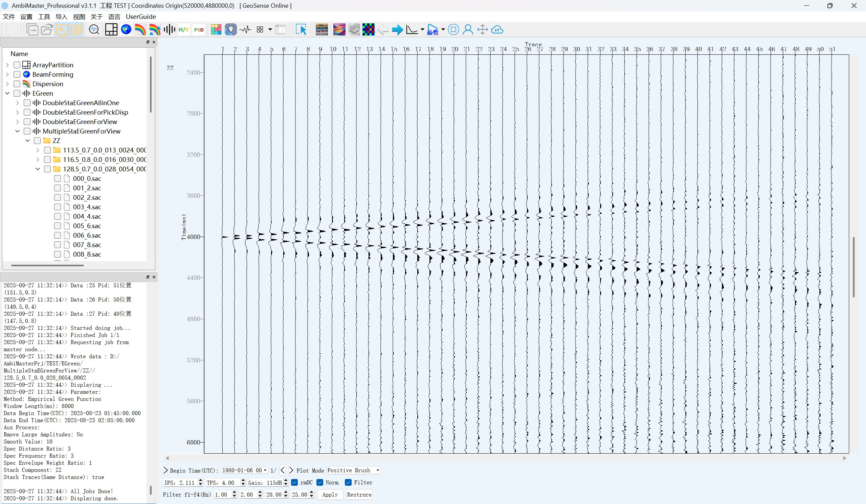
Task: Uncheck the Filter checkbox
Action: (348, 482)
